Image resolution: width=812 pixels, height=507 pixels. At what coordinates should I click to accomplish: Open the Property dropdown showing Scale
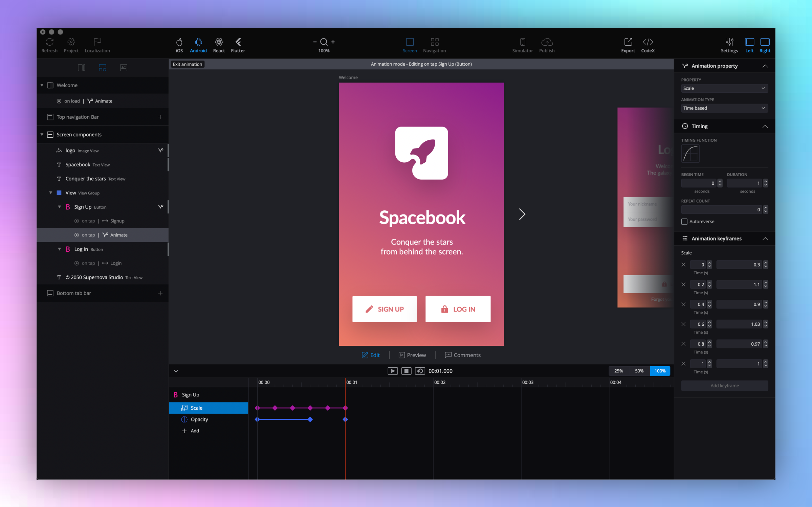pyautogui.click(x=724, y=88)
